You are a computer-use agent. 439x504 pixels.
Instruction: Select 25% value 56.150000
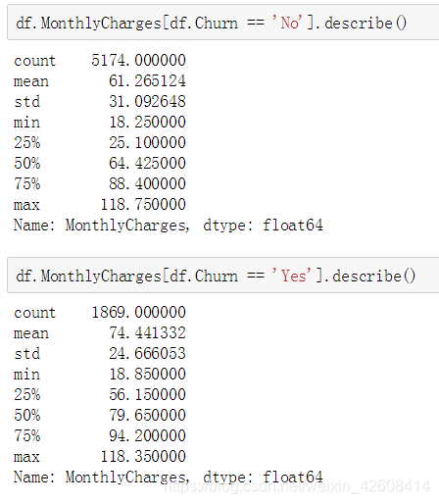(x=147, y=394)
